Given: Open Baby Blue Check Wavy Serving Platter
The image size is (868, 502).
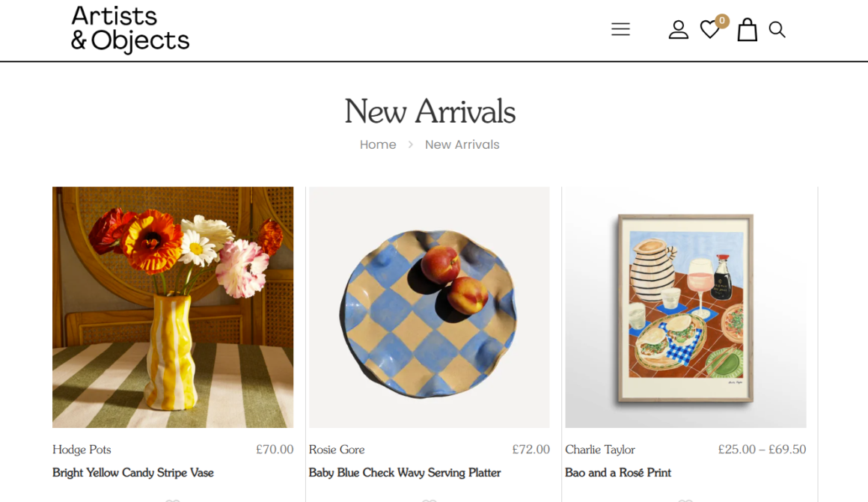Looking at the screenshot, I should click(405, 473).
